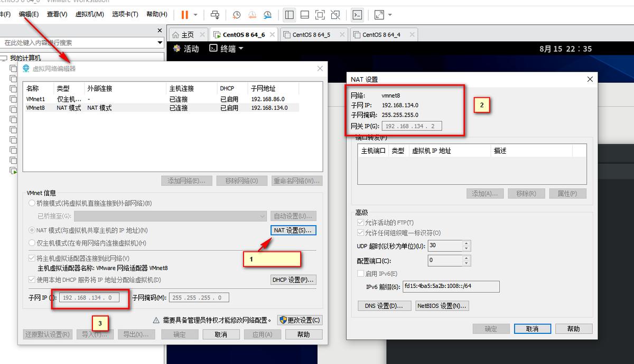Enter full screen mode

pyautogui.click(x=320, y=14)
